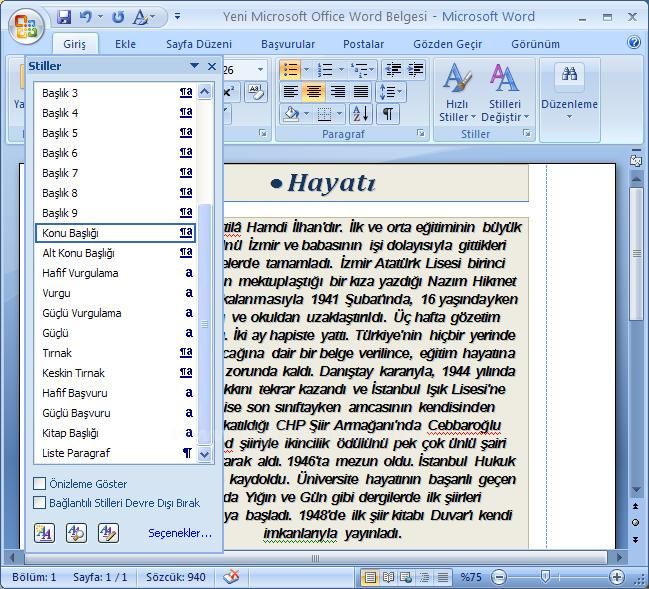Align text to the left
Image resolution: width=649 pixels, height=589 pixels.
coord(291,92)
